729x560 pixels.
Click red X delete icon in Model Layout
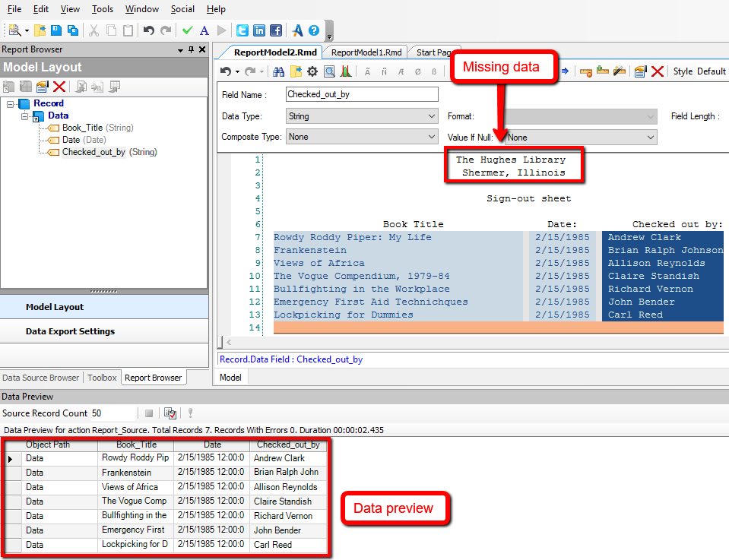59,87
